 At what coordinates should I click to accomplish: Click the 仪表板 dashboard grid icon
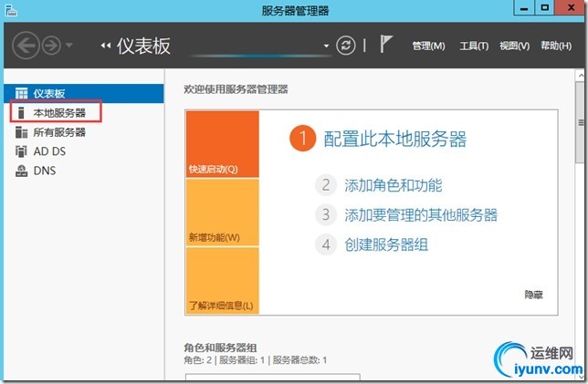(x=21, y=93)
